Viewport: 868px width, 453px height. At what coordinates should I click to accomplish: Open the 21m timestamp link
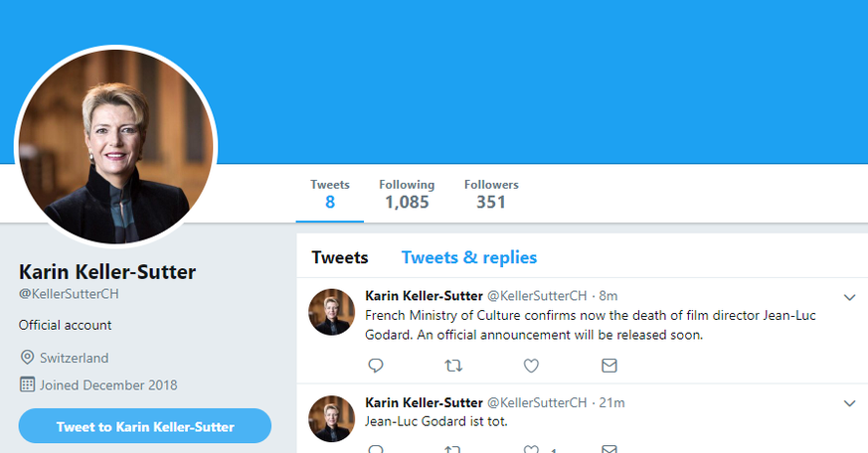(x=611, y=402)
